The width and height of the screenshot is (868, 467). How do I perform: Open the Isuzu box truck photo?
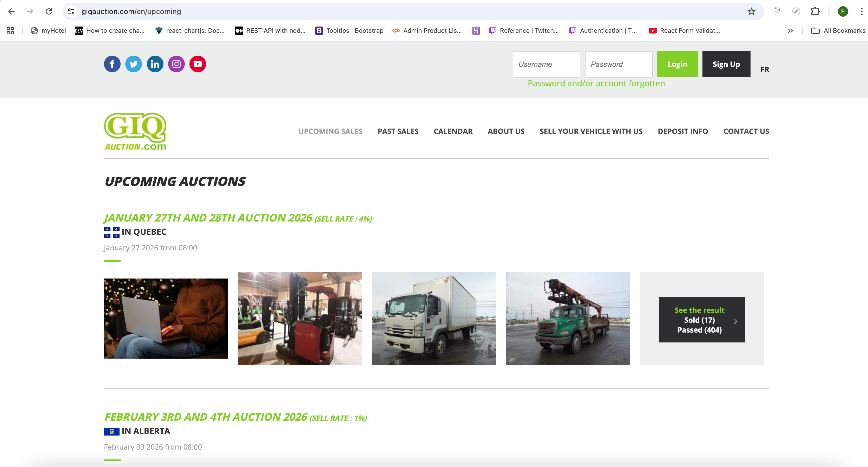point(434,318)
